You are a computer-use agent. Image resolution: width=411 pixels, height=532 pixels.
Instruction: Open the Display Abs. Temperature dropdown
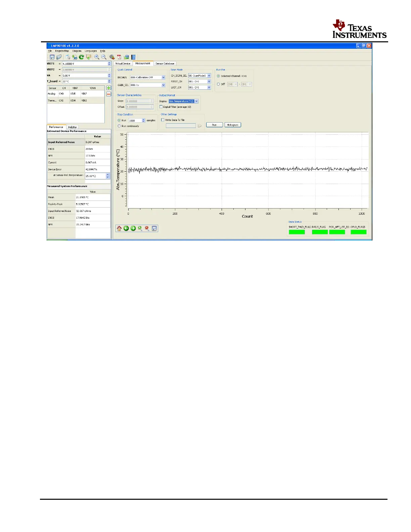click(196, 101)
